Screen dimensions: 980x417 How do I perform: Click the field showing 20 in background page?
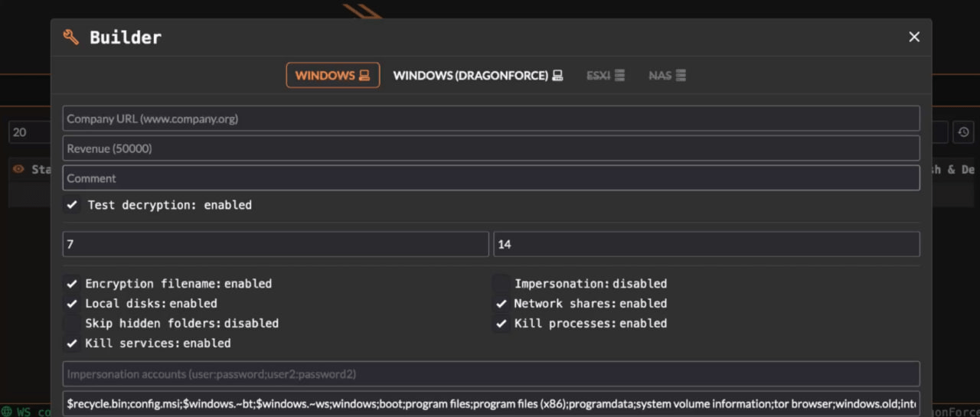point(29,132)
